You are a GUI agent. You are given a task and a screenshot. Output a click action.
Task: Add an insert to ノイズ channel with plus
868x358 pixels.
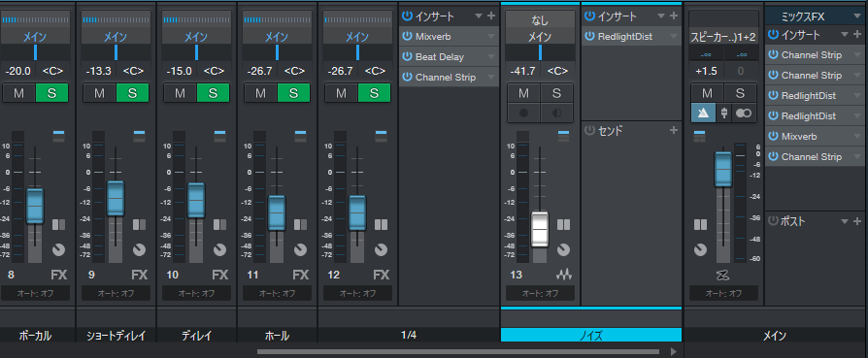pos(674,16)
